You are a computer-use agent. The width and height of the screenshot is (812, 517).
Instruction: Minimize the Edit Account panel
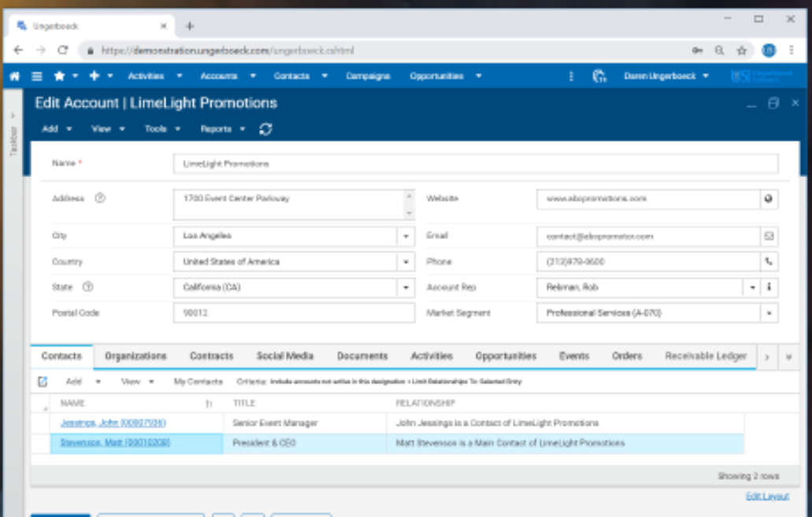click(751, 105)
